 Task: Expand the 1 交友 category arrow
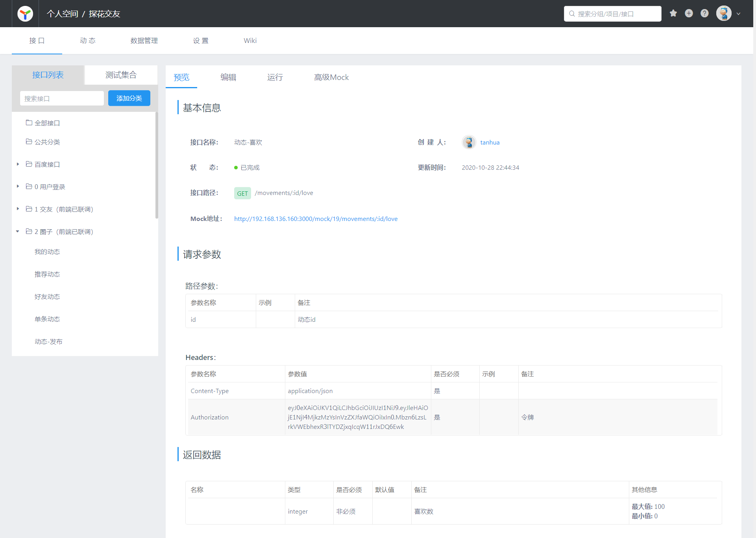click(x=18, y=209)
